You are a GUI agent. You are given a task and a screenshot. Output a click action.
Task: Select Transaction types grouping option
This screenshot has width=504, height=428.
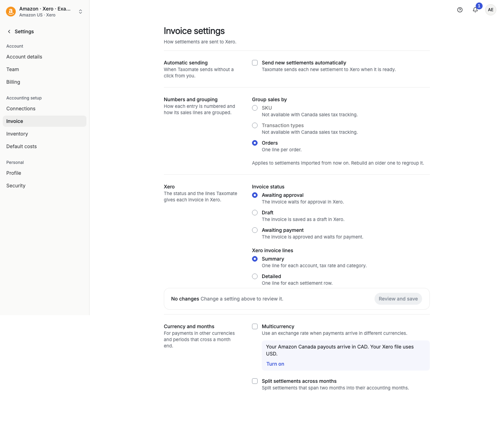click(x=255, y=125)
